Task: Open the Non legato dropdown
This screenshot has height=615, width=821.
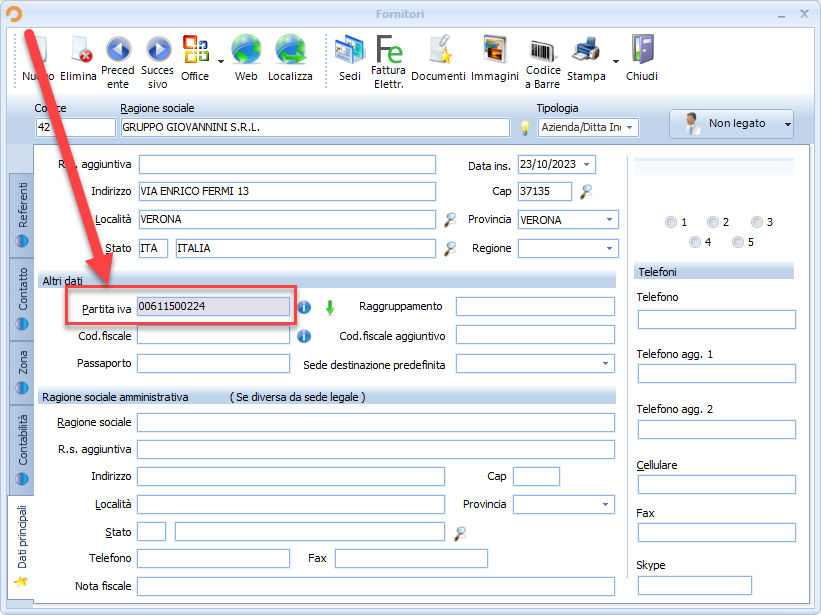Action: click(787, 124)
